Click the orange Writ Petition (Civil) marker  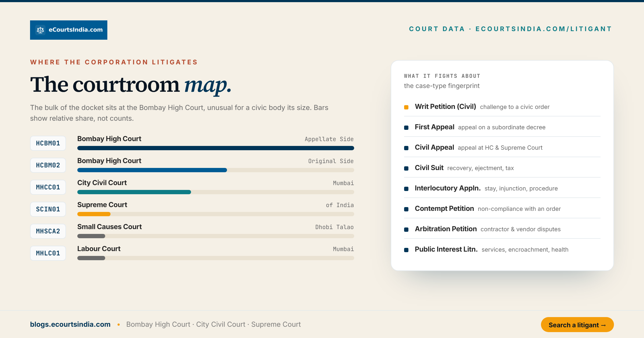point(406,107)
